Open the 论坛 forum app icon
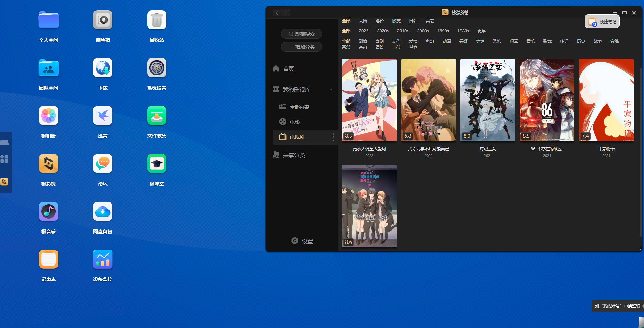 tap(103, 164)
